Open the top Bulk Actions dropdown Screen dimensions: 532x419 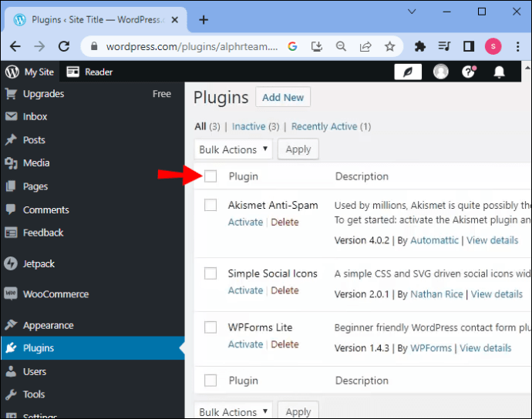click(234, 149)
